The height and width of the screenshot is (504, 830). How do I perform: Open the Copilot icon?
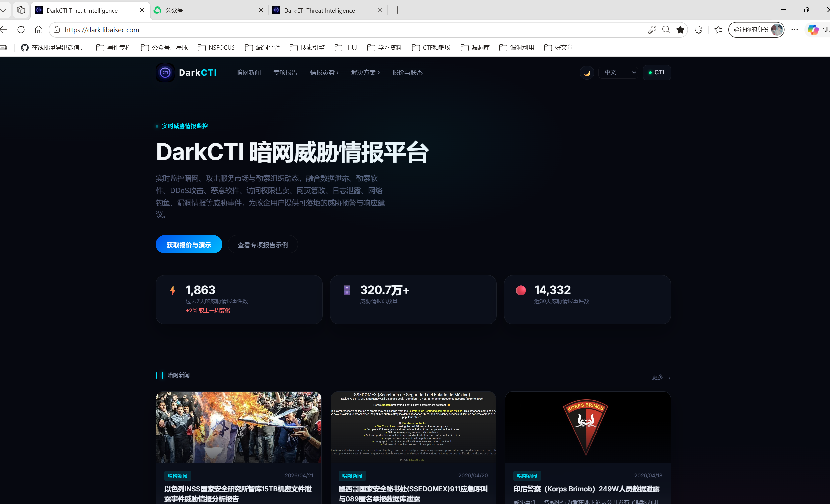813,30
